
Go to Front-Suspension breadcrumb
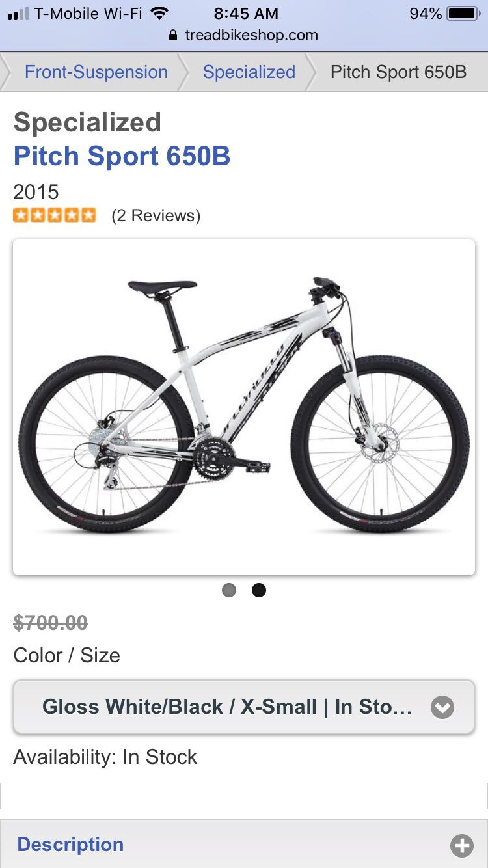pos(96,72)
